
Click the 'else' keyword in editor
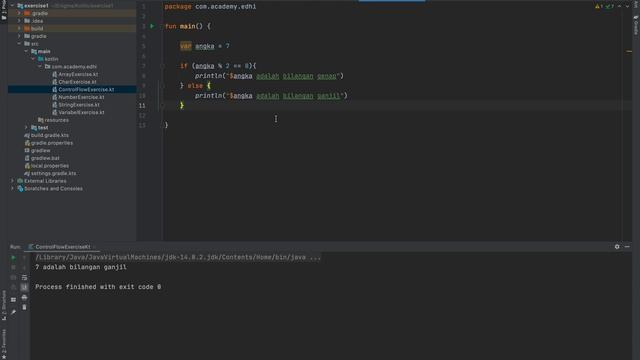pos(195,86)
